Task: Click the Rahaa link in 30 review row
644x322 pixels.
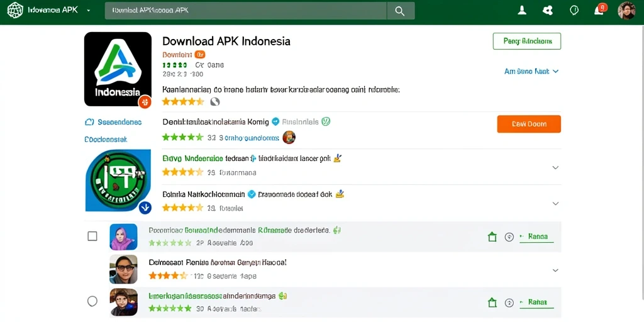Action: tap(536, 303)
